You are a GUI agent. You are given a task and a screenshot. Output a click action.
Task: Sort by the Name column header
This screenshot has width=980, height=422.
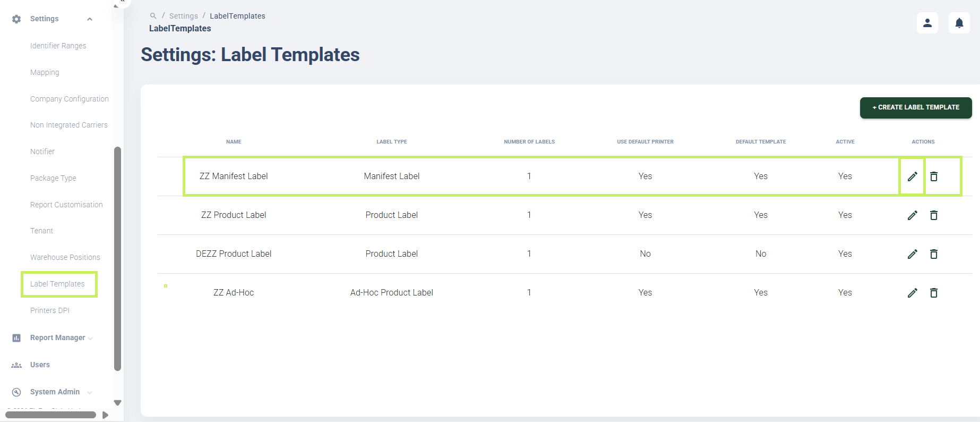(234, 142)
